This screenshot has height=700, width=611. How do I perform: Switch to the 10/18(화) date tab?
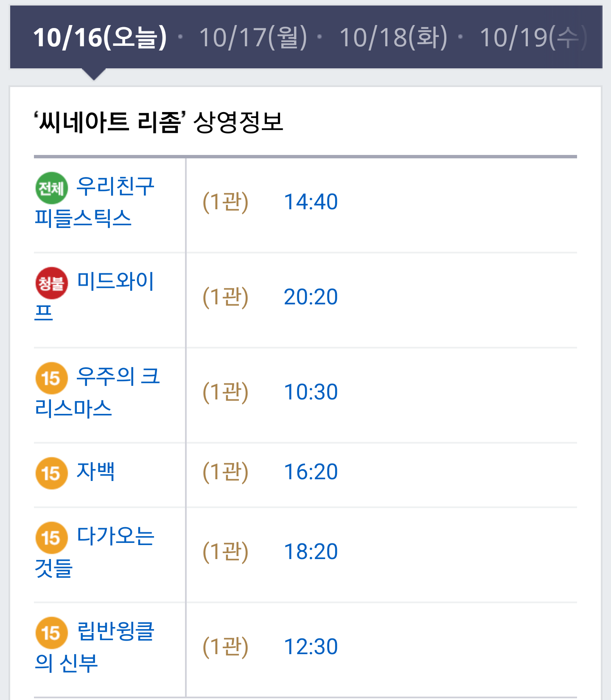pos(393,37)
